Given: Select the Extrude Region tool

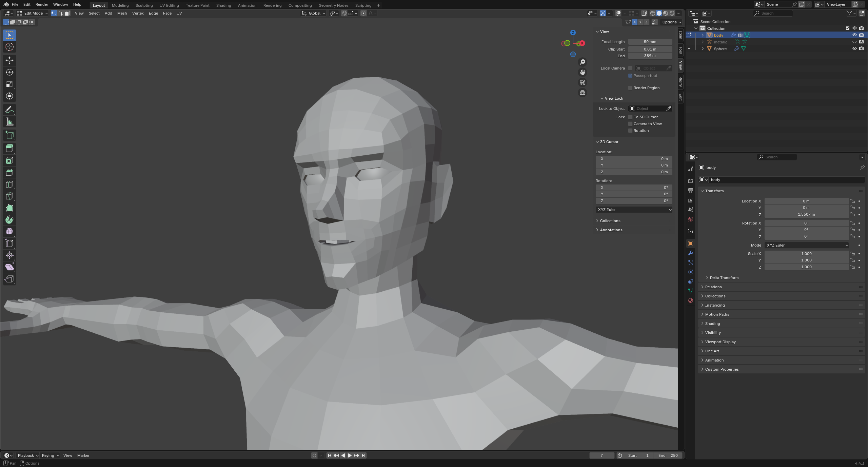Looking at the screenshot, I should tap(9, 148).
